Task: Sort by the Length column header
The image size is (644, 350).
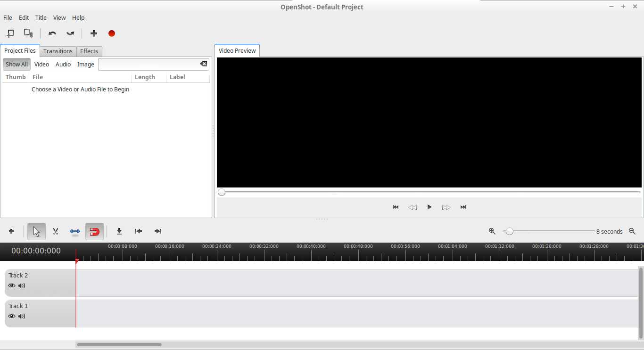Action: pos(149,77)
